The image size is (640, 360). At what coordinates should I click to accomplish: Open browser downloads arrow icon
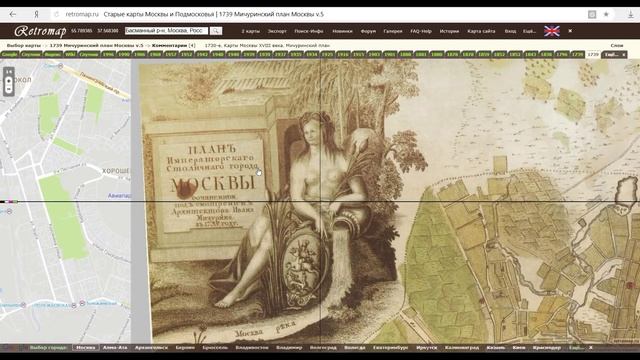pyautogui.click(x=630, y=14)
